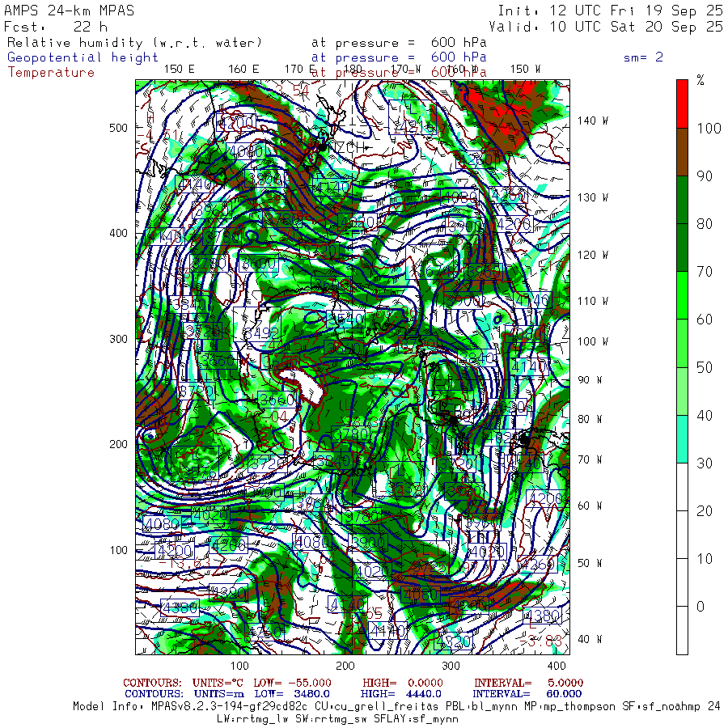Screen dimensions: 728x728
Task: Click the 140 W longitude label
Action: pos(592,121)
